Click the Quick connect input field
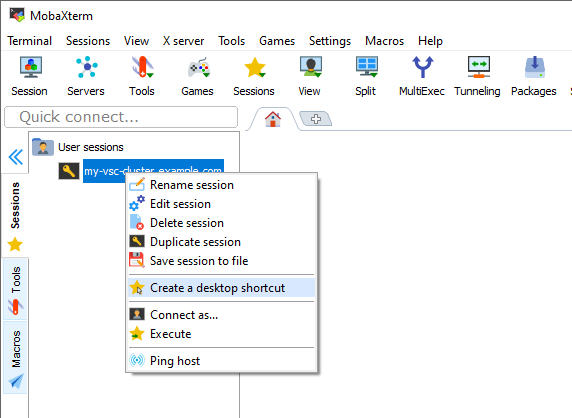 click(121, 117)
